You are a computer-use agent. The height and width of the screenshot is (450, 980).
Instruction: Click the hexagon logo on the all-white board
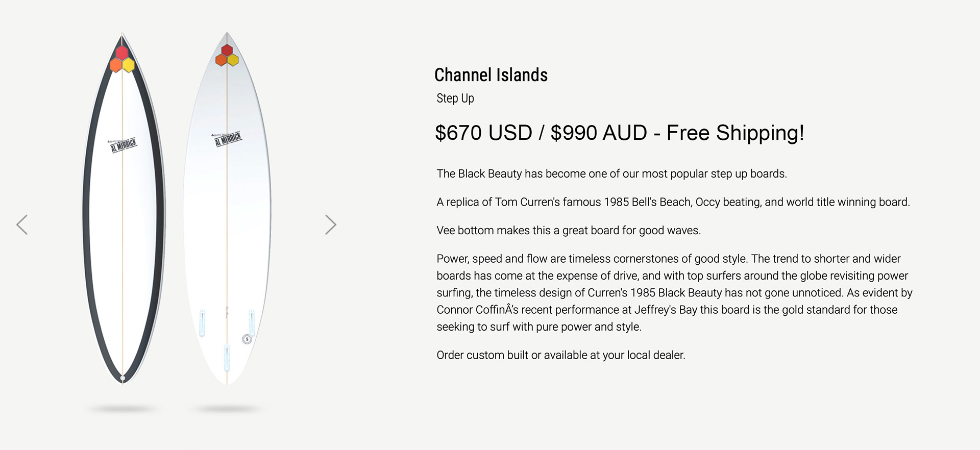[227, 56]
